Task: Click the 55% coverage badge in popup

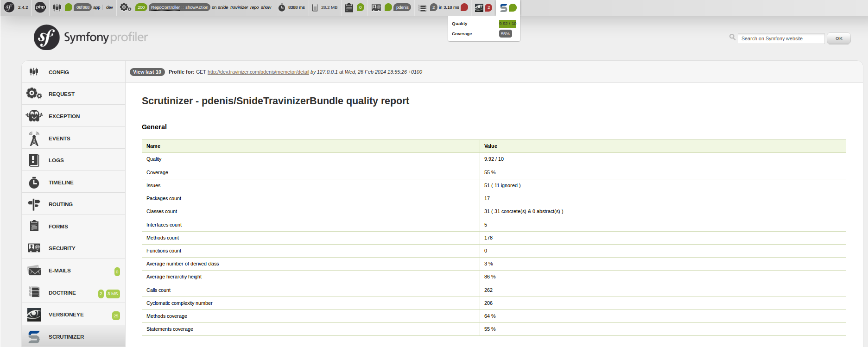Action: click(x=505, y=34)
